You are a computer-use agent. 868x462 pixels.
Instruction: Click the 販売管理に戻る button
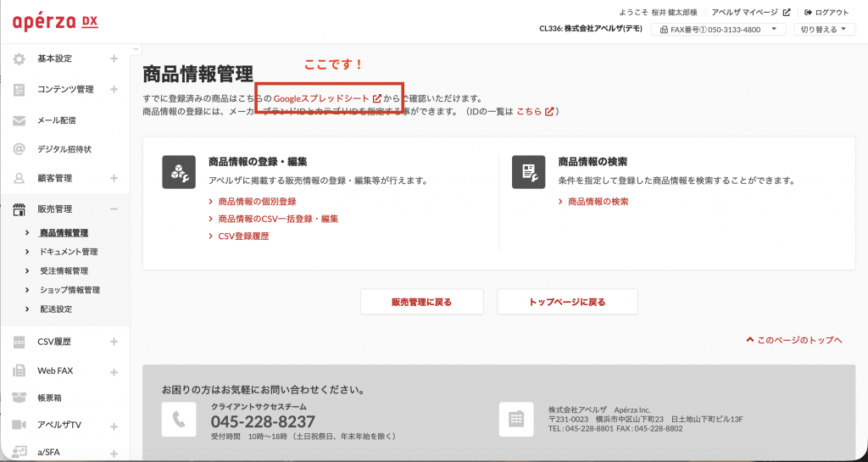421,302
